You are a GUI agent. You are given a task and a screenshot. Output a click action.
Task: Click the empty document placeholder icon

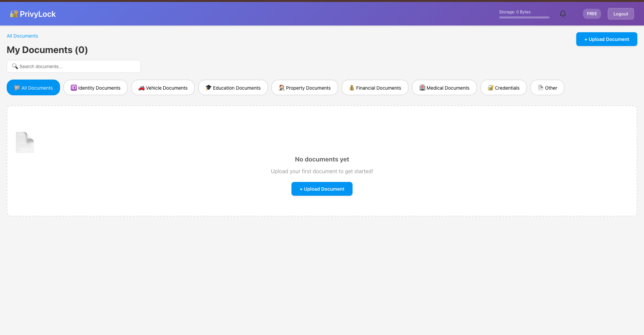pos(25,142)
